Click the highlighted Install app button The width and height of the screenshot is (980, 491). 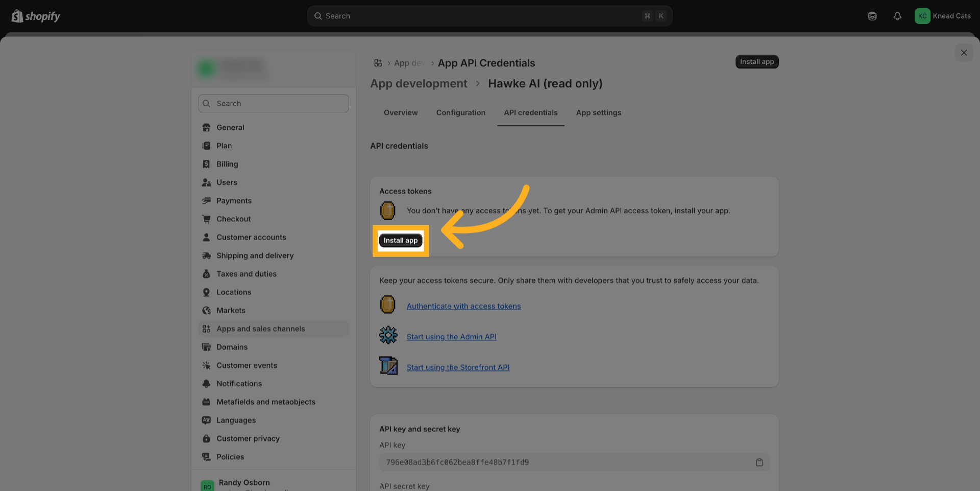(401, 241)
